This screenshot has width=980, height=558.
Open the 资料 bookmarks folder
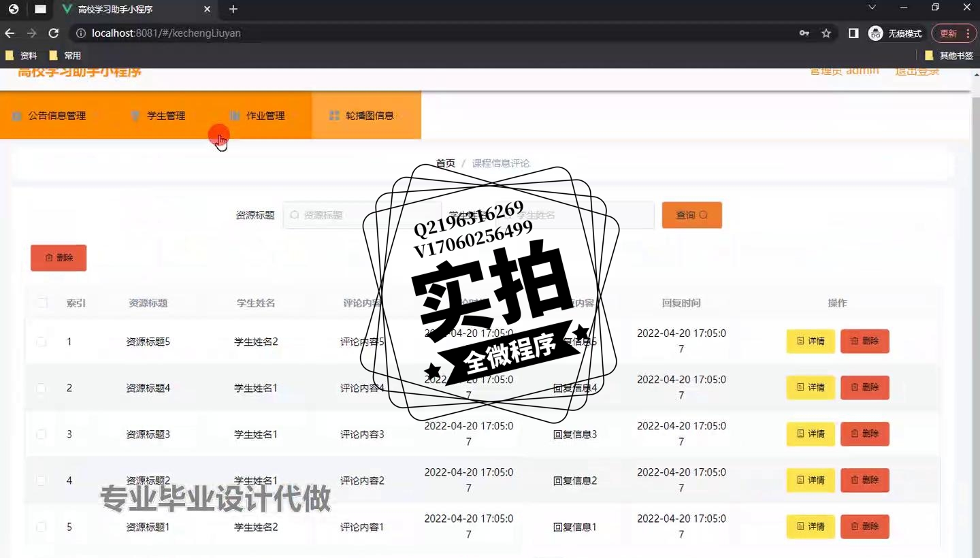[22, 56]
